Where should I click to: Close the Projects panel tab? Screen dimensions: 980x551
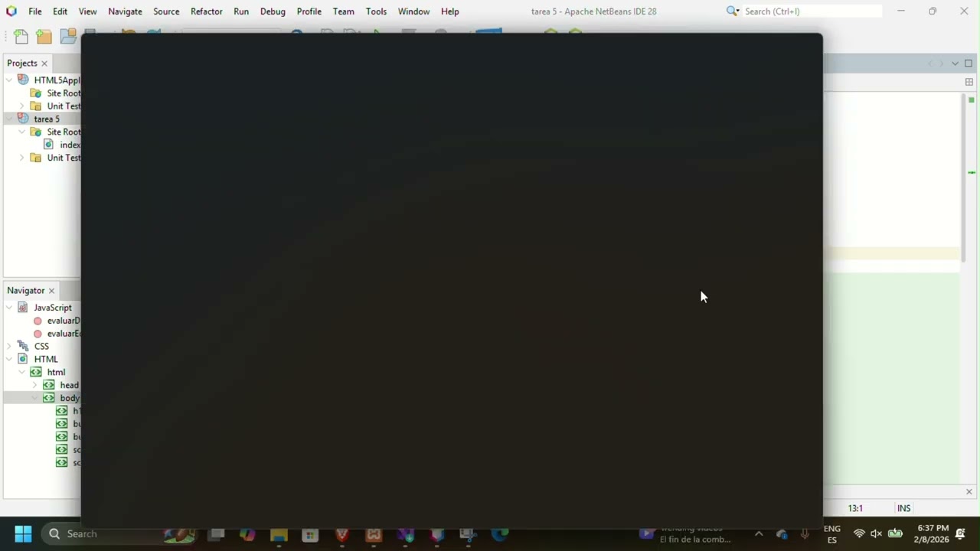(44, 64)
